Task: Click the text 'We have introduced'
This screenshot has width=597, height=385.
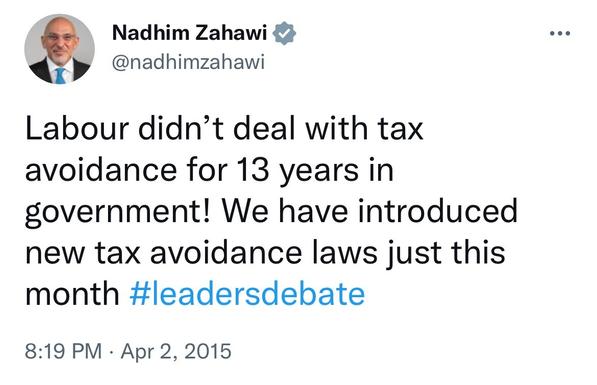Action: point(370,211)
